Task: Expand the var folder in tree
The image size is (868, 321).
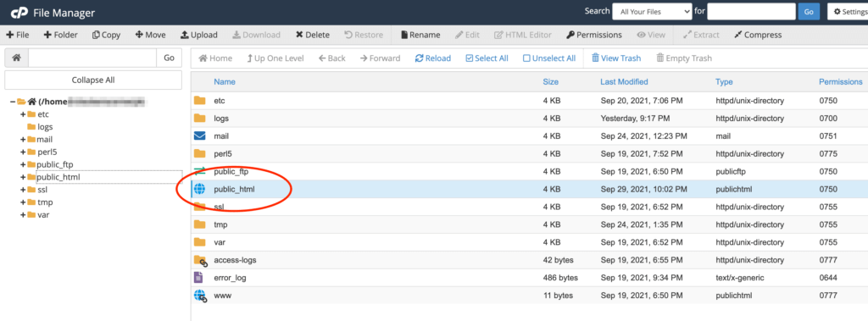Action: pos(23,215)
